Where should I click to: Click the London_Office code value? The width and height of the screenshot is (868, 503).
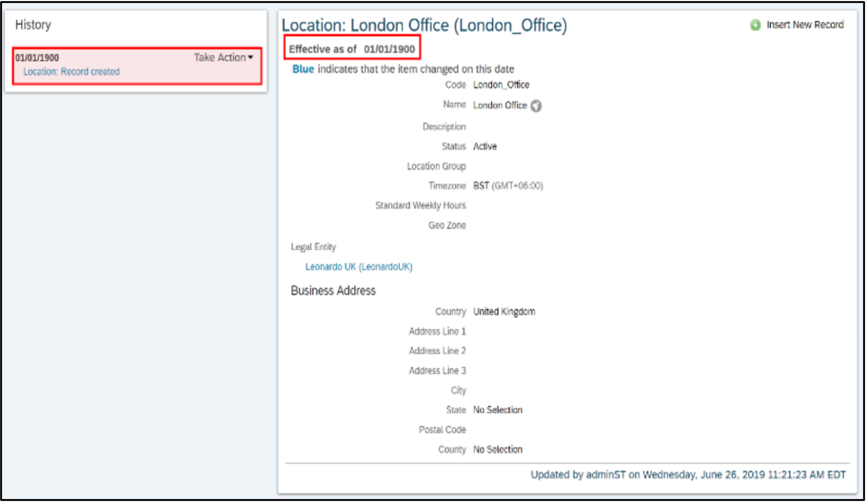(501, 86)
